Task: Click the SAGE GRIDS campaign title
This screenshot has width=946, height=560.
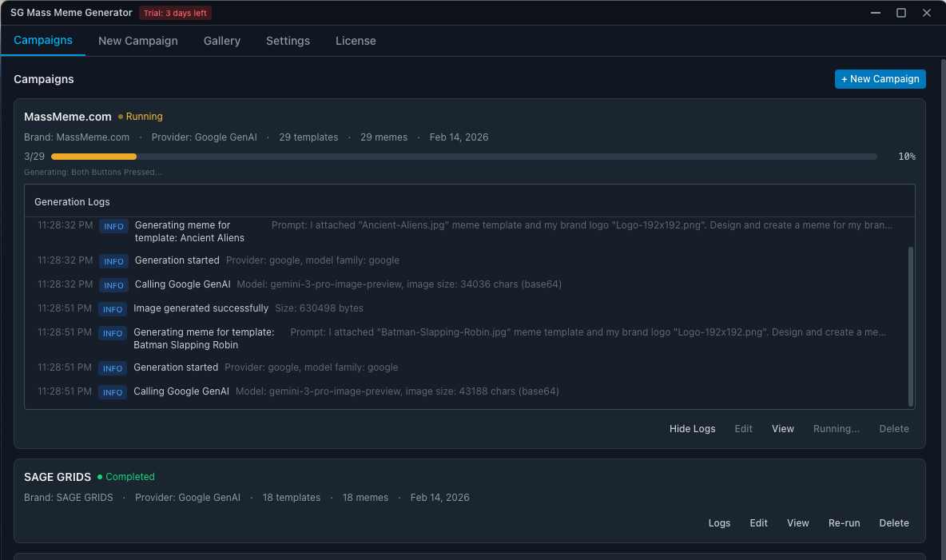Action: (x=58, y=477)
